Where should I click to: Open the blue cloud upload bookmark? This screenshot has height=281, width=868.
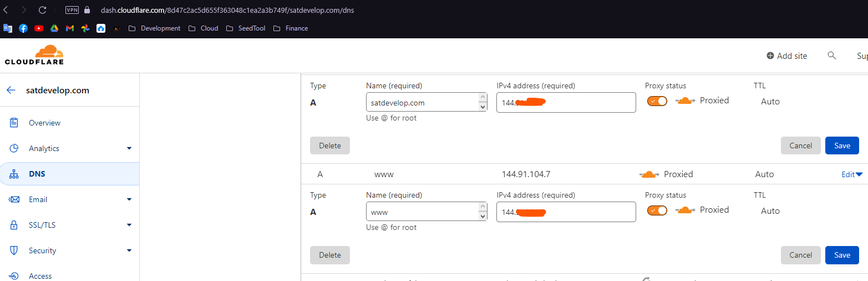point(101,28)
